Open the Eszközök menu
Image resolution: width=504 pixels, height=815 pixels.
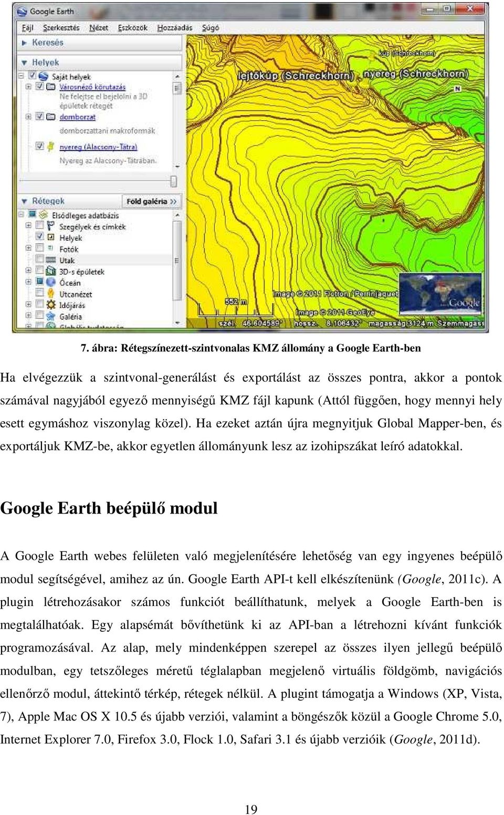point(133,27)
